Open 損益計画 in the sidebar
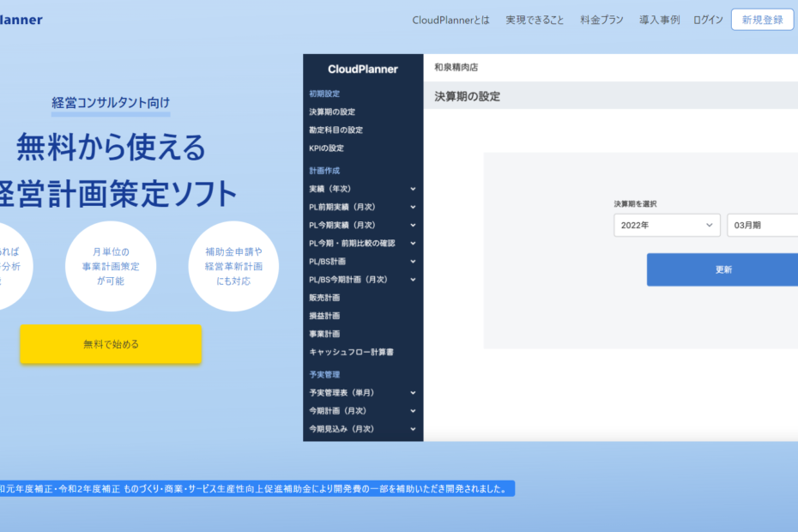 coord(324,316)
